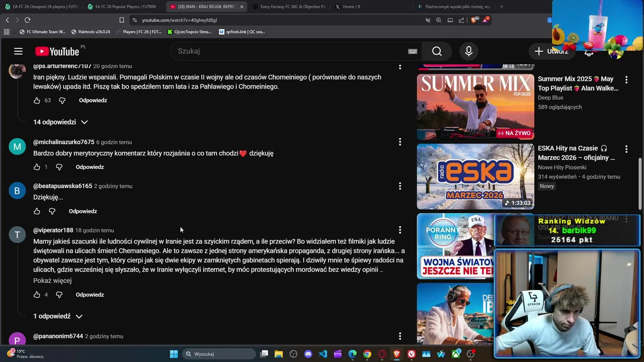Screen dimensions: 644x362
Task: Click the Brave Shields lion icon
Action: 474,20
